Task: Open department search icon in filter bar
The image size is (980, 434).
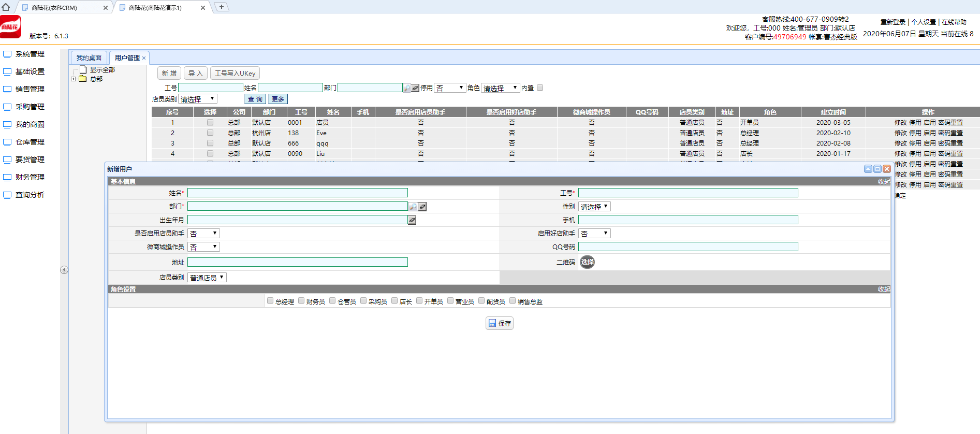Action: pyautogui.click(x=407, y=88)
